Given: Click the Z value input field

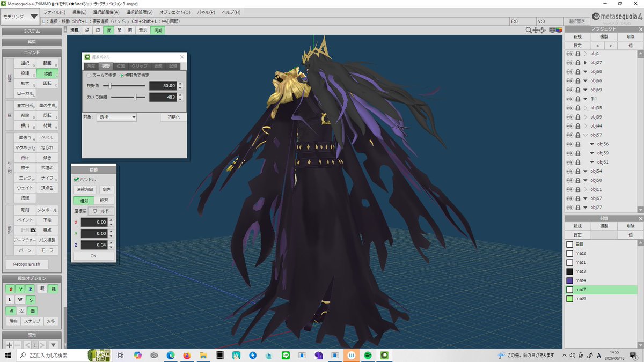Looking at the screenshot, I should [x=94, y=245].
